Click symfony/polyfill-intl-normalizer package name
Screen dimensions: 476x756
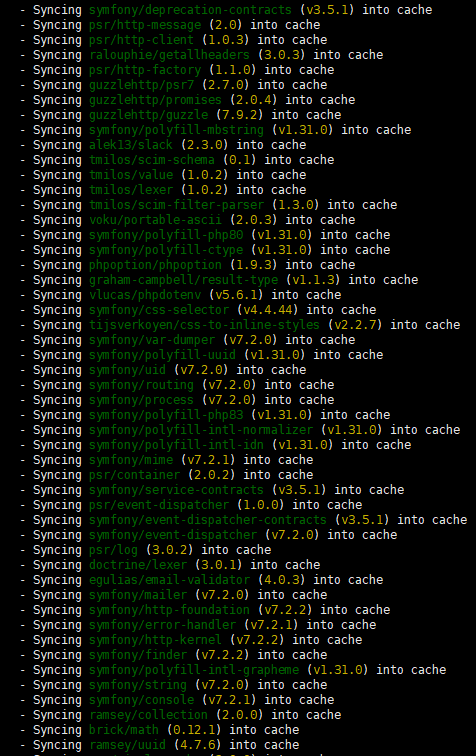pos(201,430)
